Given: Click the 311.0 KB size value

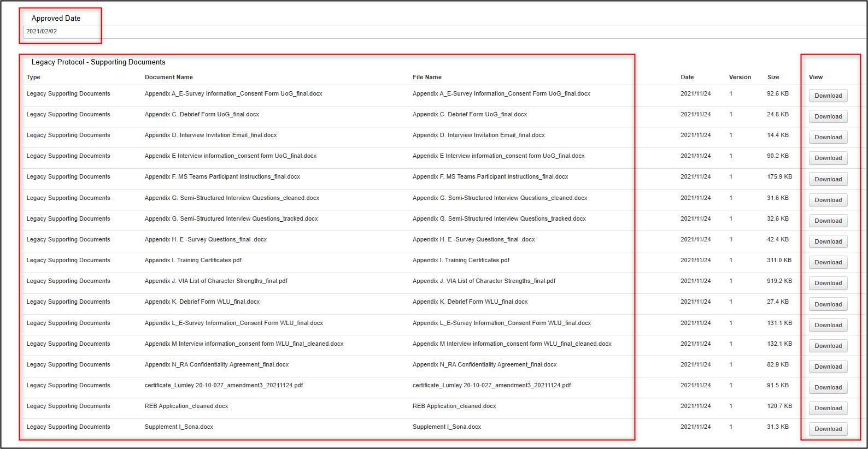Looking at the screenshot, I should [x=779, y=260].
